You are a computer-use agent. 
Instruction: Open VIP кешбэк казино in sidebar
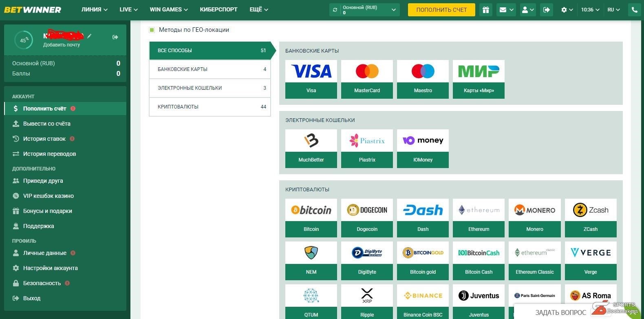point(65,196)
